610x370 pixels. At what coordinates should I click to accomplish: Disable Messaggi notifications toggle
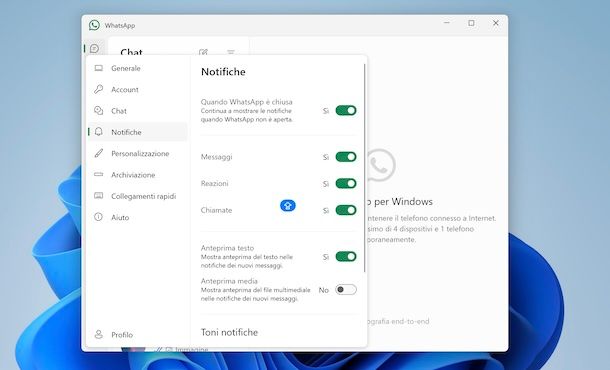[x=346, y=157]
